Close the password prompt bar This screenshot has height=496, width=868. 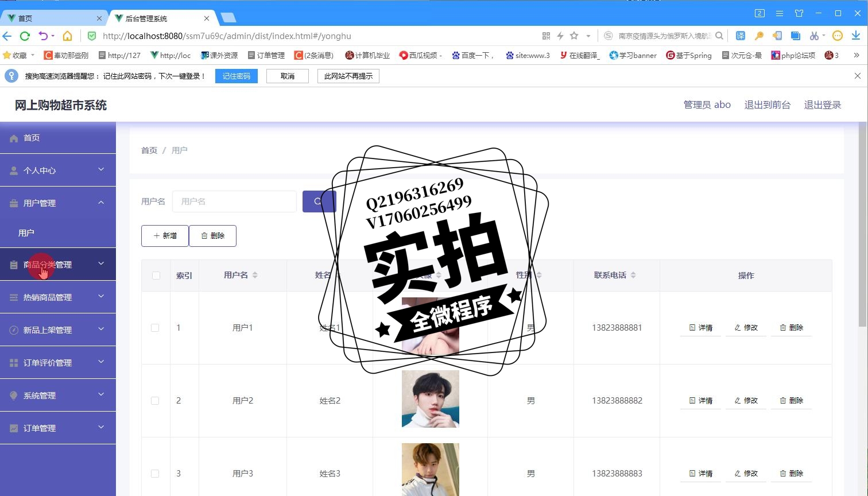pos(858,76)
